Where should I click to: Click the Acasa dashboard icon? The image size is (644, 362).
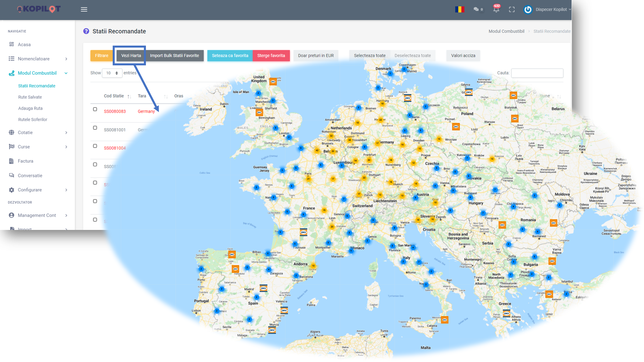pos(12,44)
